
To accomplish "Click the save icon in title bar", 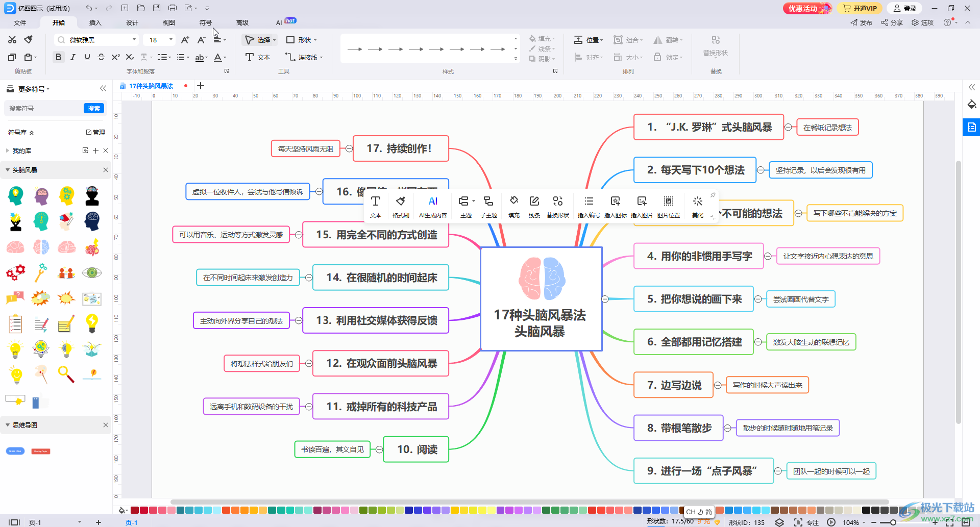I will point(157,8).
